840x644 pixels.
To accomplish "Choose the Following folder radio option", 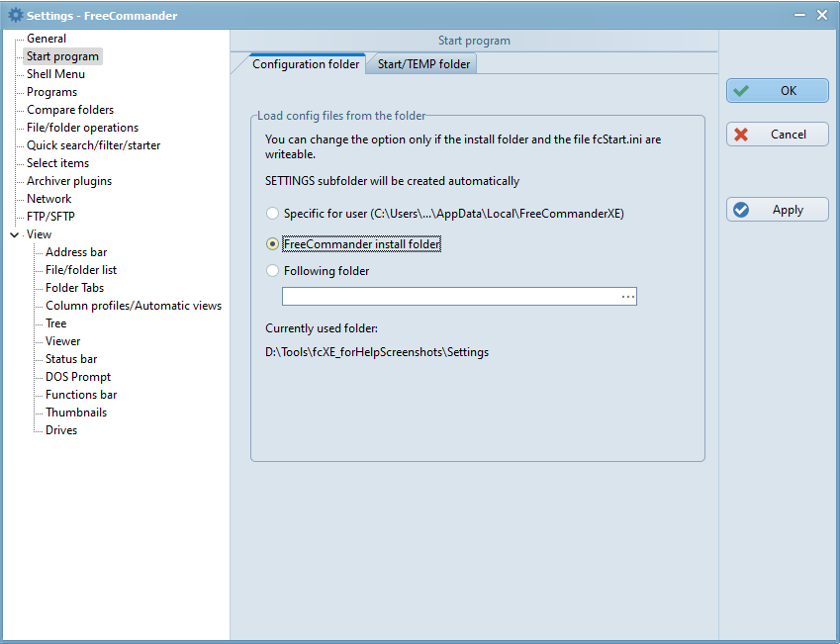I will pyautogui.click(x=272, y=271).
